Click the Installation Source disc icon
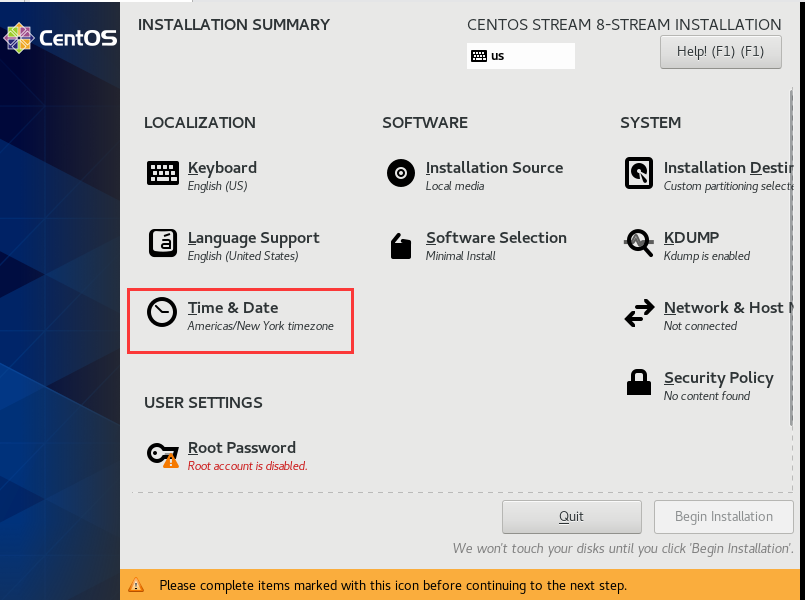Viewport: 805px width, 600px height. coord(400,173)
